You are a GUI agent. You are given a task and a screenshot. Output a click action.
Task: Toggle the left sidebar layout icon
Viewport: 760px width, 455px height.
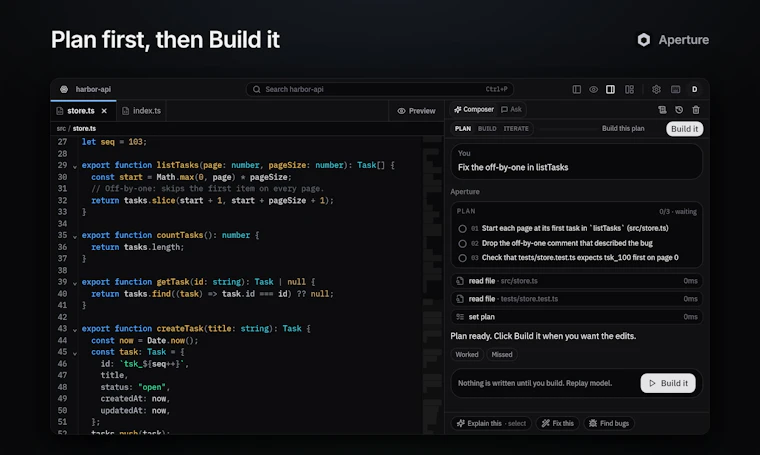click(x=576, y=89)
